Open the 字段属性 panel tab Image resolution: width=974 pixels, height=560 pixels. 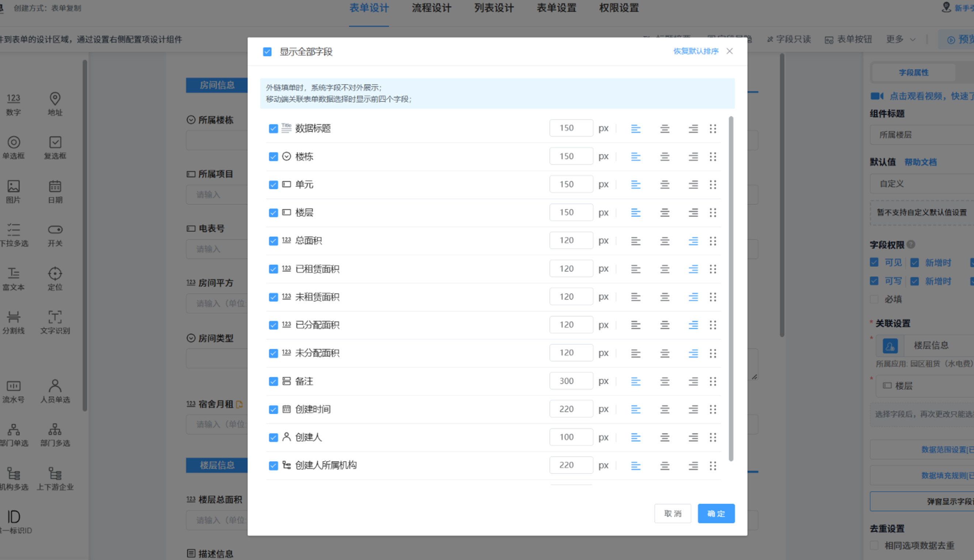tap(914, 72)
